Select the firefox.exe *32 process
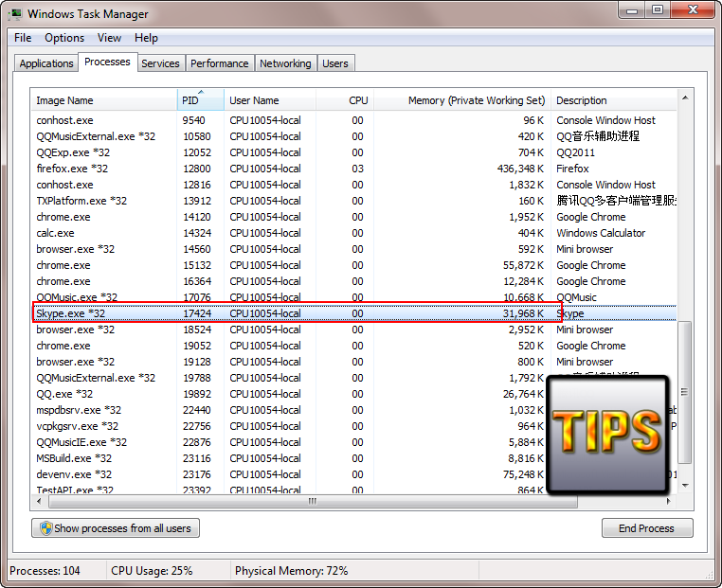This screenshot has width=722, height=588. 353,169
